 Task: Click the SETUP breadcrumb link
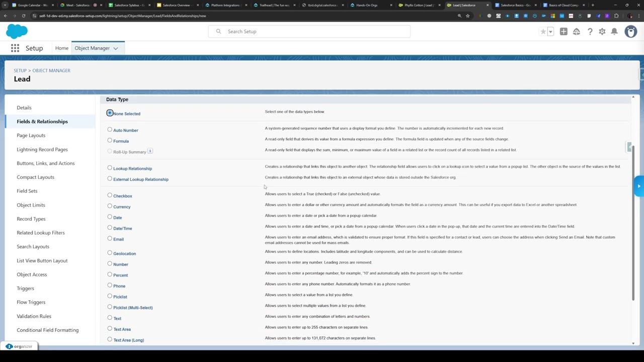(20, 70)
